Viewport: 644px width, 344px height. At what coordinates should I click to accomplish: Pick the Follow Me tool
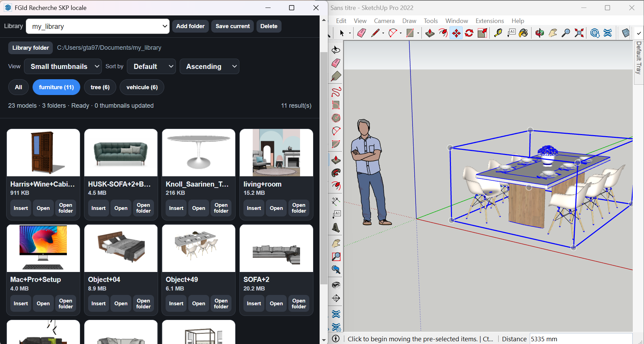[x=336, y=173]
